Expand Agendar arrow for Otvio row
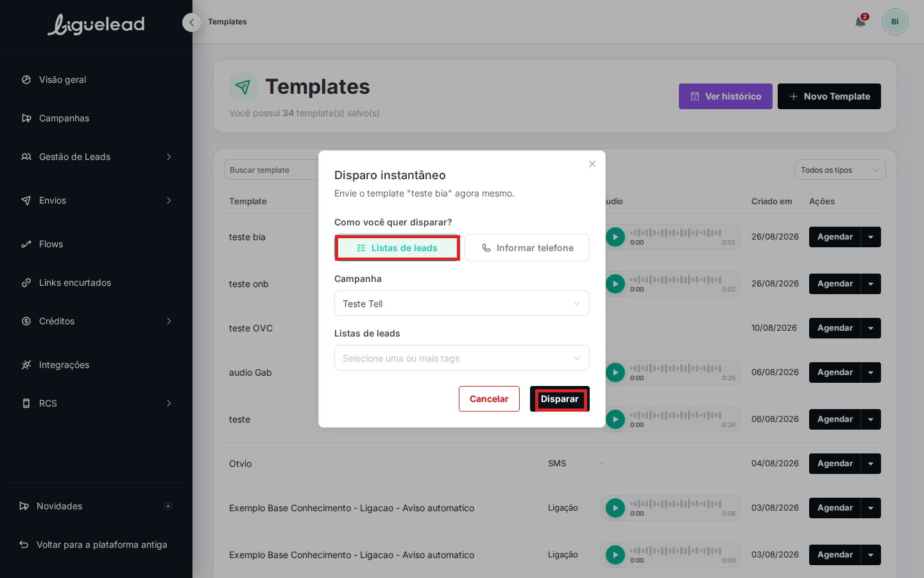 pyautogui.click(x=871, y=464)
